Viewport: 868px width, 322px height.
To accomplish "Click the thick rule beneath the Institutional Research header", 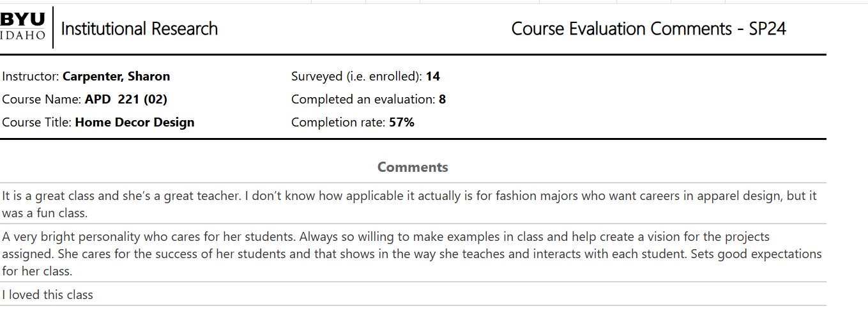I will pyautogui.click(x=413, y=55).
